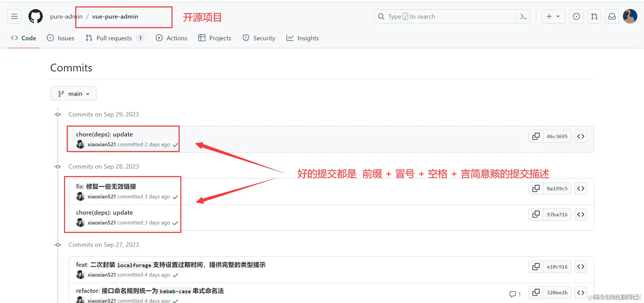The width and height of the screenshot is (644, 303).
Task: Copy full SHA for commit 320ee2b
Action: (536, 293)
